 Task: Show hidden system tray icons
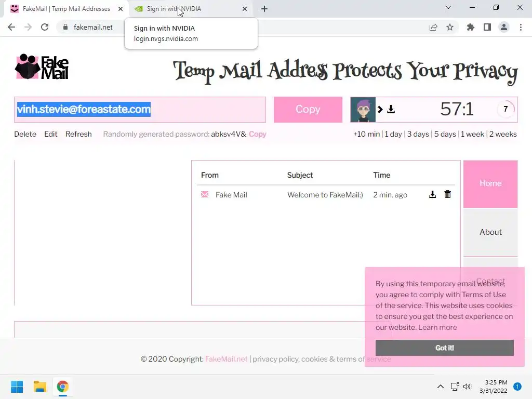tap(441, 387)
